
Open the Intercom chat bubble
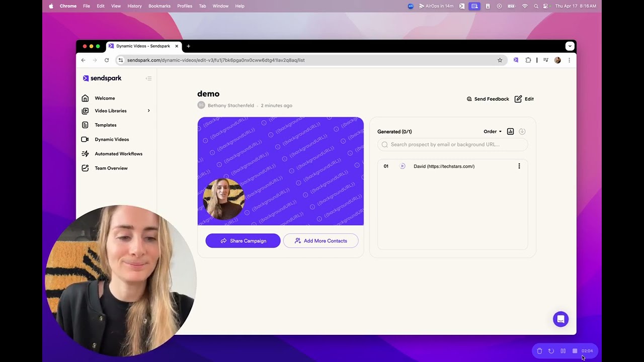pos(560,319)
